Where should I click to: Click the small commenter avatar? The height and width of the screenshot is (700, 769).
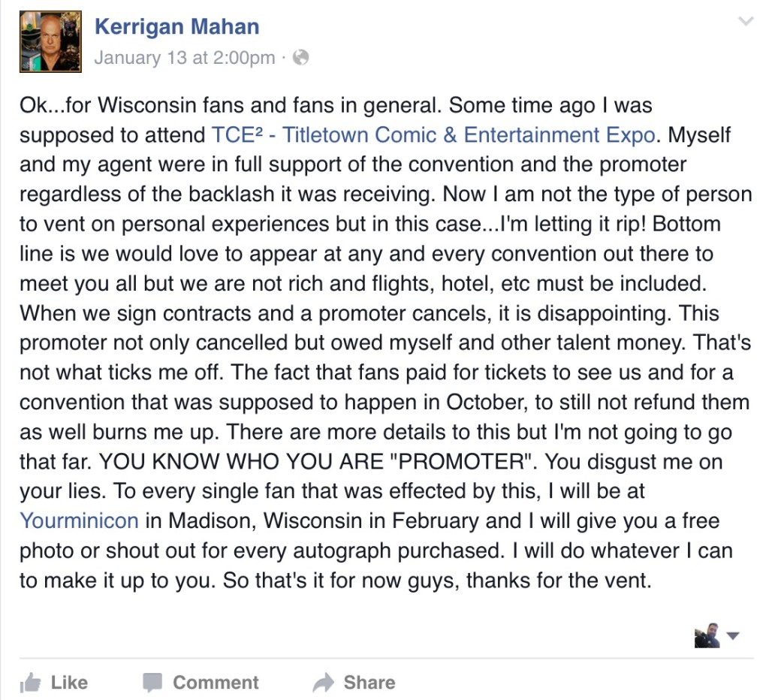(x=707, y=635)
